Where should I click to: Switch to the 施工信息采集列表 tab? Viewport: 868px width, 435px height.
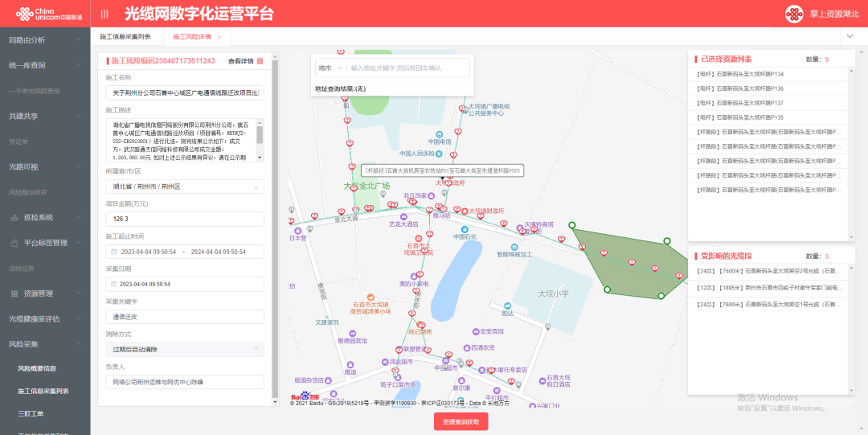tap(125, 37)
